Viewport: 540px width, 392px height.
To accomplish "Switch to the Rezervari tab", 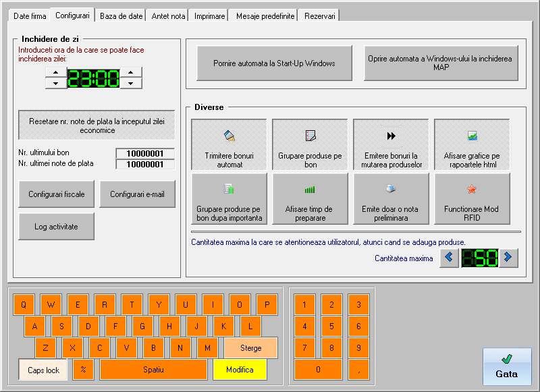I will coord(319,16).
